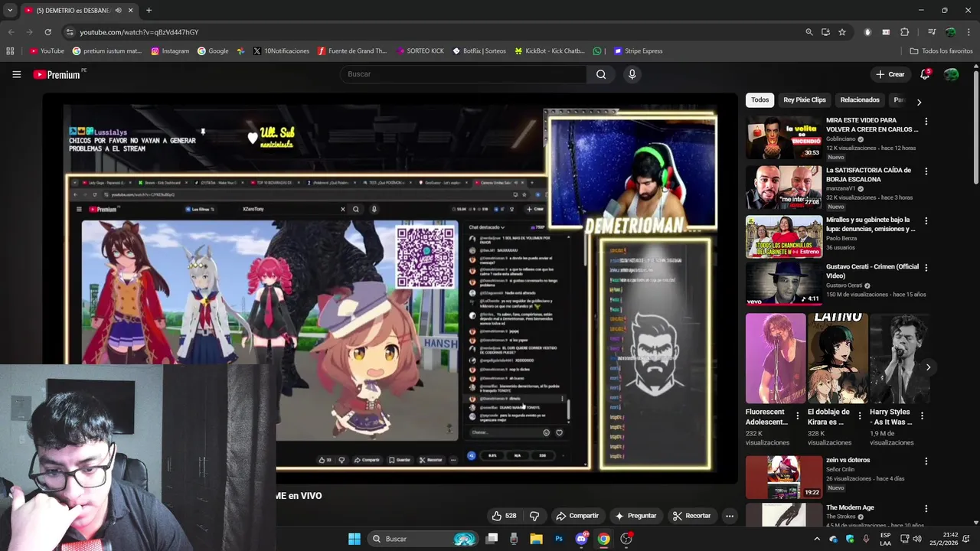This screenshot has height=551, width=980.
Task: Click the Windows taskbar search box
Action: coord(422,539)
